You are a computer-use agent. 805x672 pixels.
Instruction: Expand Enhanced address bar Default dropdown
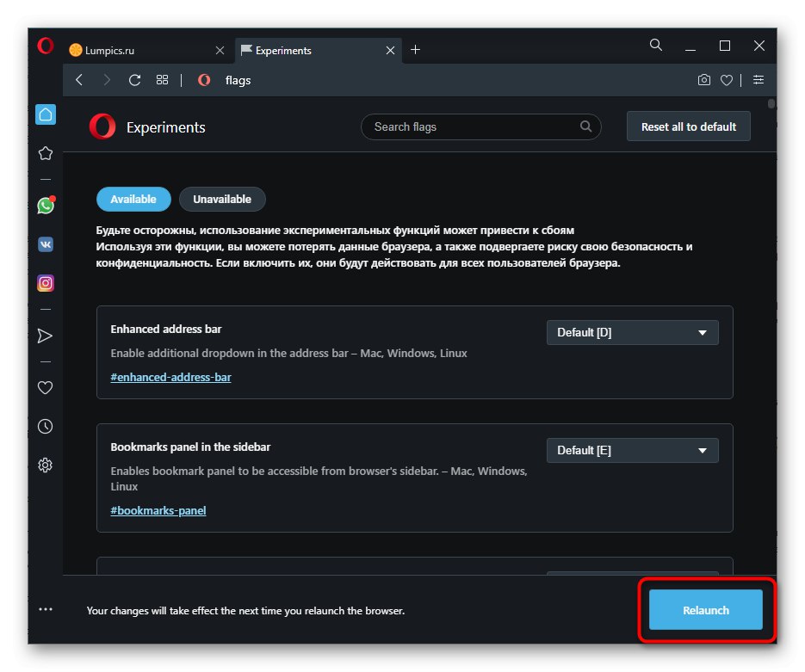point(632,332)
